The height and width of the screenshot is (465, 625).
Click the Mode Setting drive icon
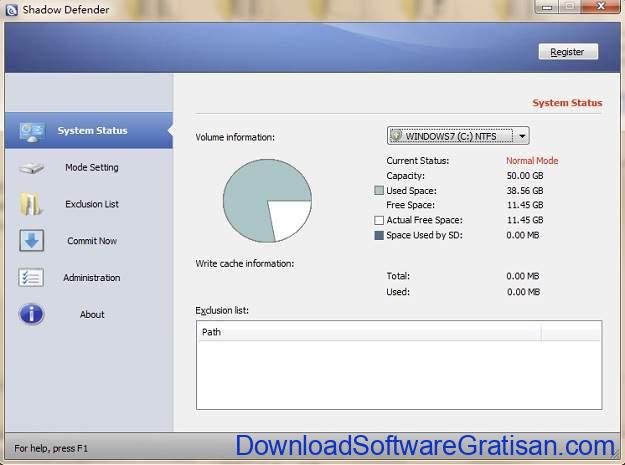tap(31, 168)
